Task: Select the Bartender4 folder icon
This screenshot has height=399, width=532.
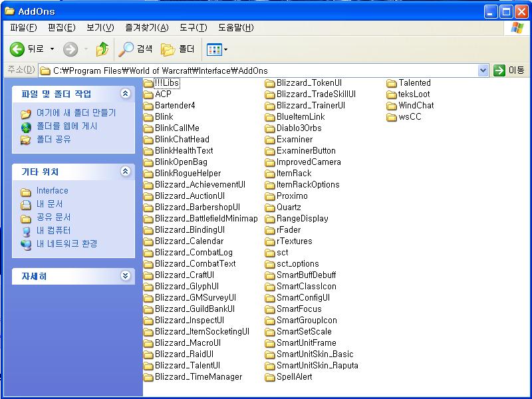Action: coord(148,106)
